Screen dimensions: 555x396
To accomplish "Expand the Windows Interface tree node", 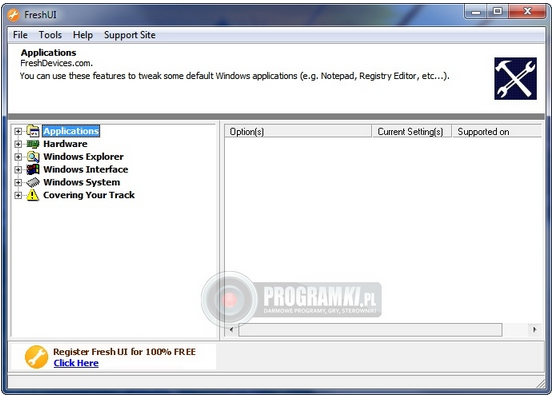I will coord(18,170).
